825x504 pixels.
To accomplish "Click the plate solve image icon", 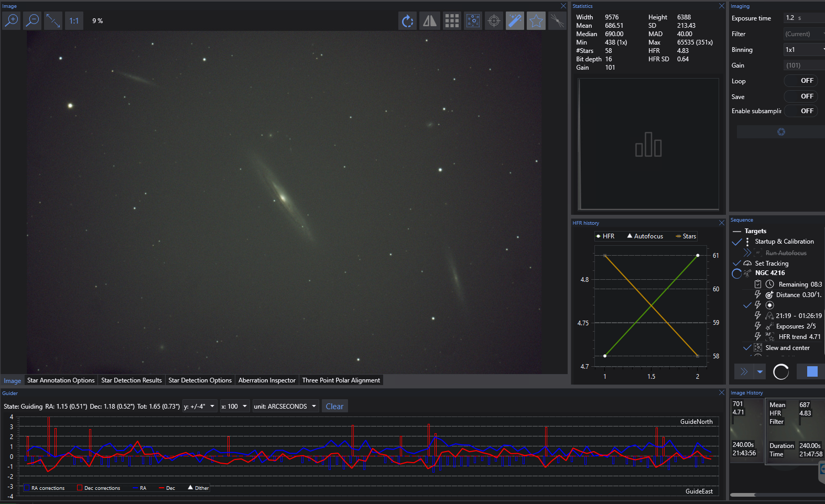I will (x=473, y=20).
